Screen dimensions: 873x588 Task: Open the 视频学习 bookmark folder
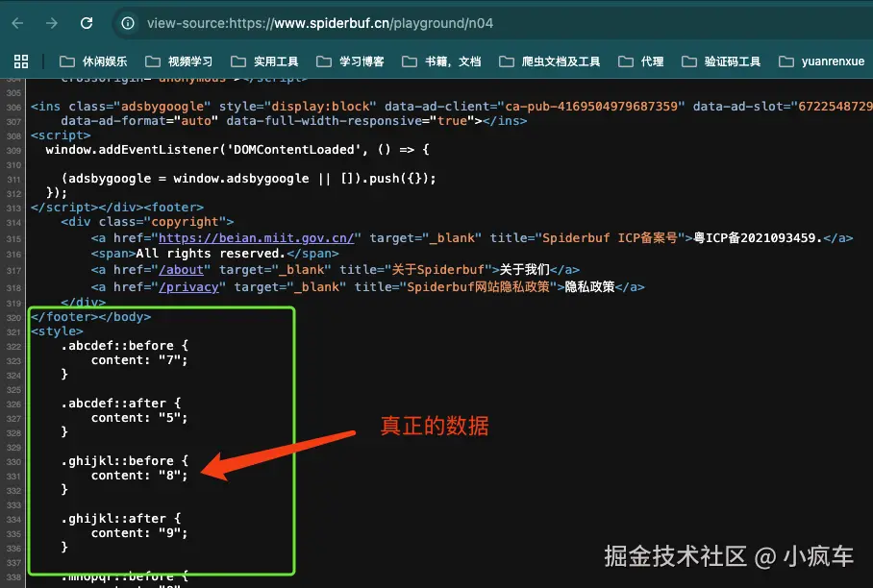click(x=179, y=61)
